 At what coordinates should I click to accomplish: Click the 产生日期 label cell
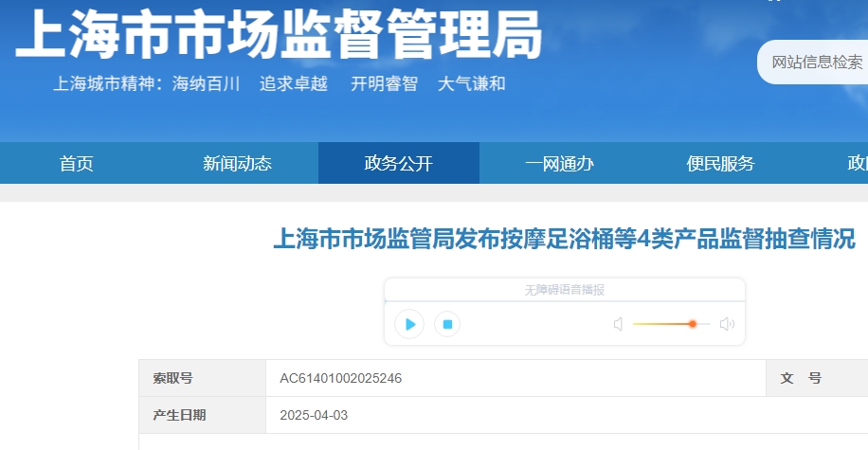(x=179, y=415)
